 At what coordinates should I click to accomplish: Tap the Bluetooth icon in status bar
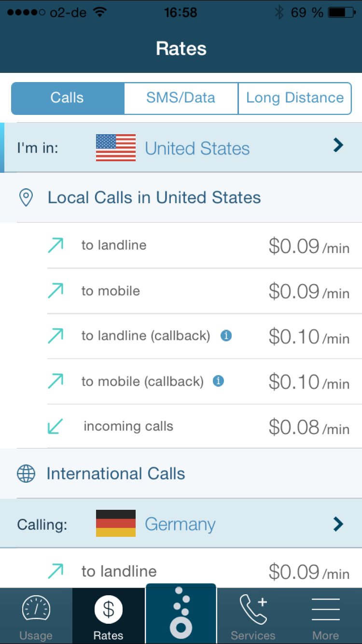(x=279, y=13)
